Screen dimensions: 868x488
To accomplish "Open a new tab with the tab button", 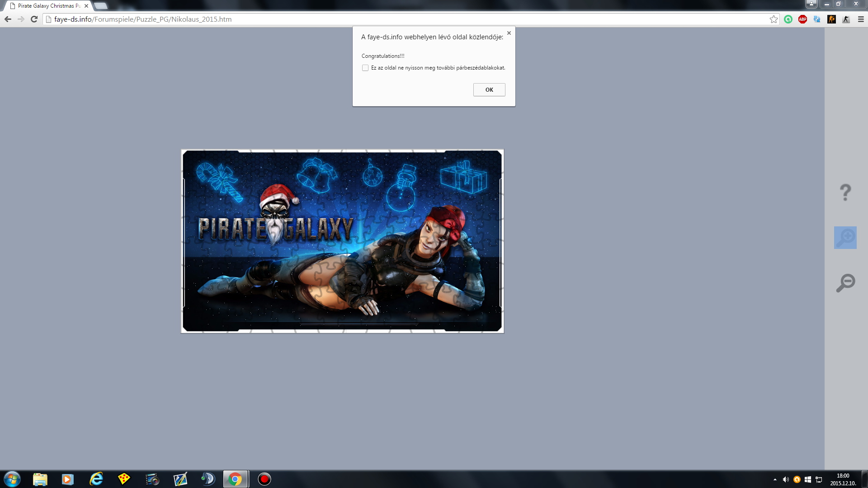I will click(x=100, y=6).
